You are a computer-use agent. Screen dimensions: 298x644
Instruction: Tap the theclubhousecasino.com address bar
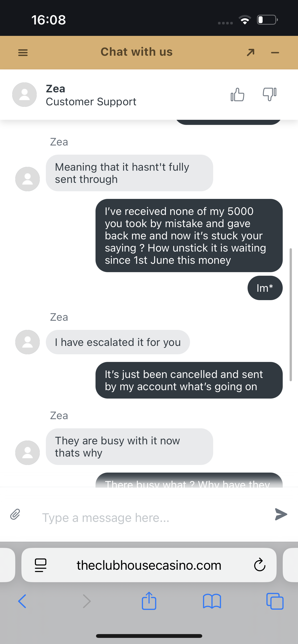[149, 565]
